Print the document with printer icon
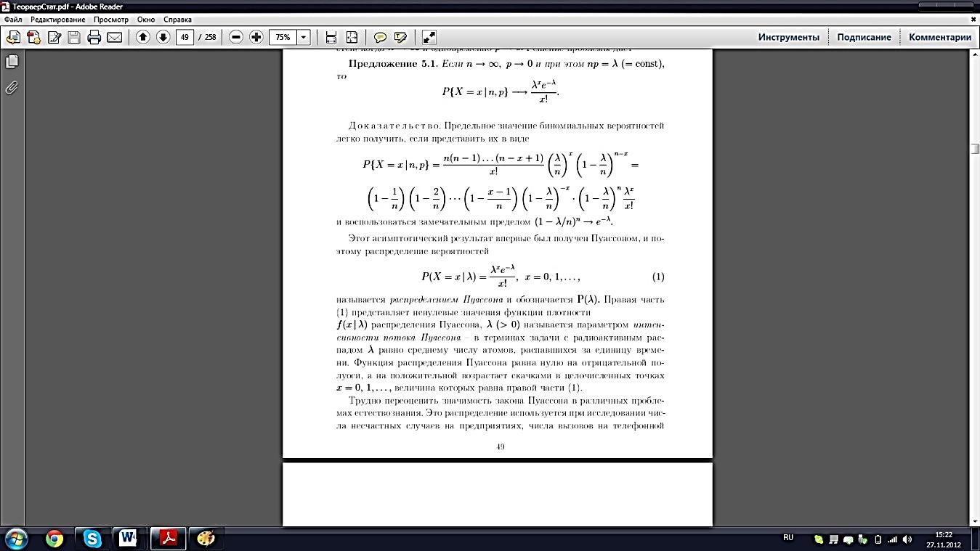This screenshot has height=551, width=980. pyautogui.click(x=94, y=37)
